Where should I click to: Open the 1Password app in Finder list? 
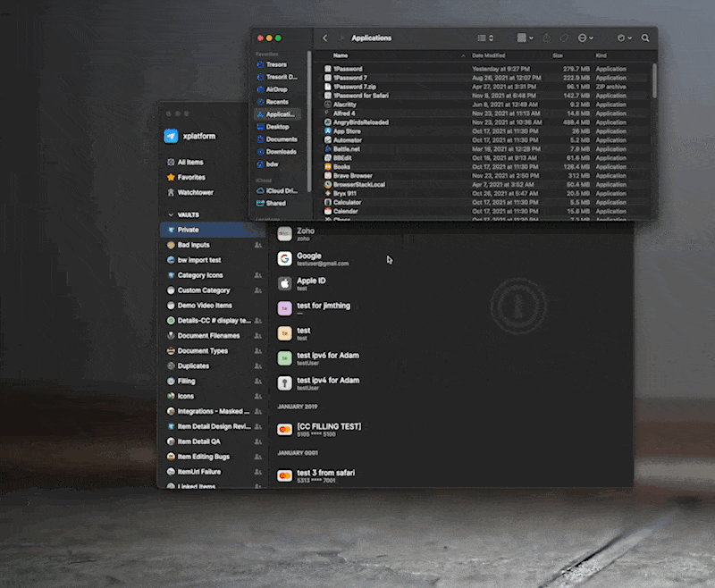[x=349, y=69]
